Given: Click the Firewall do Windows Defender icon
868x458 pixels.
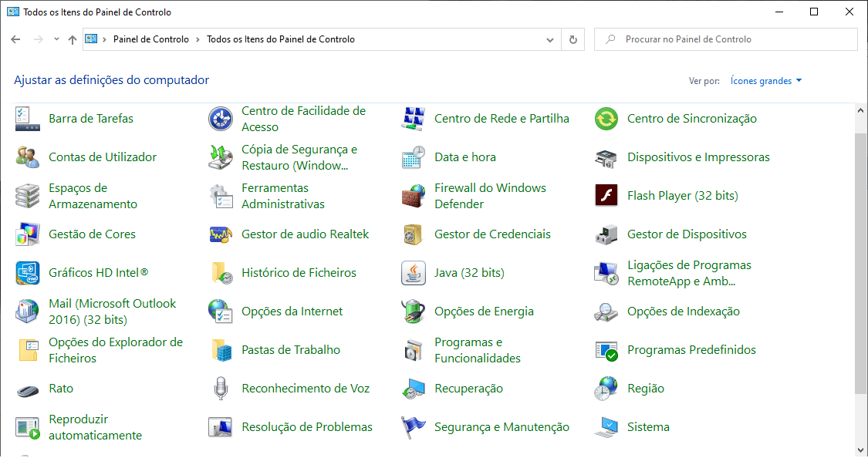Looking at the screenshot, I should pos(413,196).
